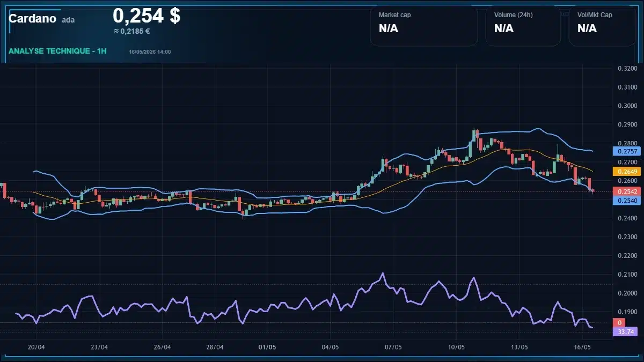Click the ≈ 0,2185 € conversion
The height and width of the screenshot is (362, 644).
tap(131, 31)
